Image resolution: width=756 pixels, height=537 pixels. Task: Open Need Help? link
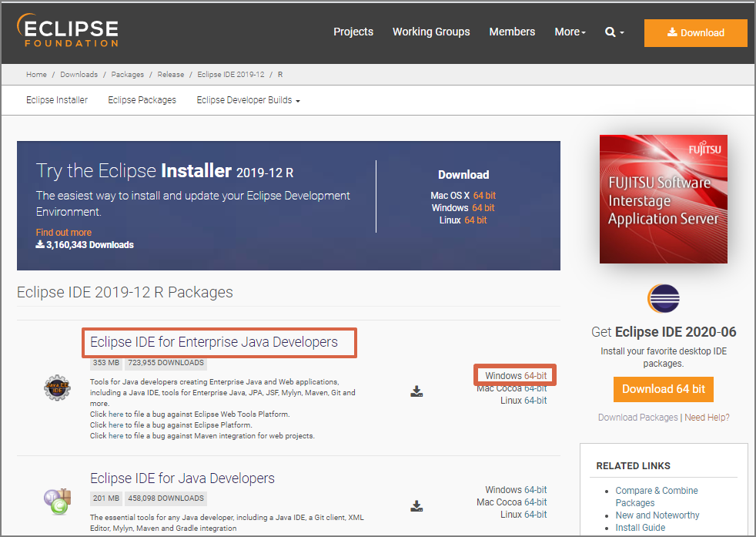pos(707,418)
